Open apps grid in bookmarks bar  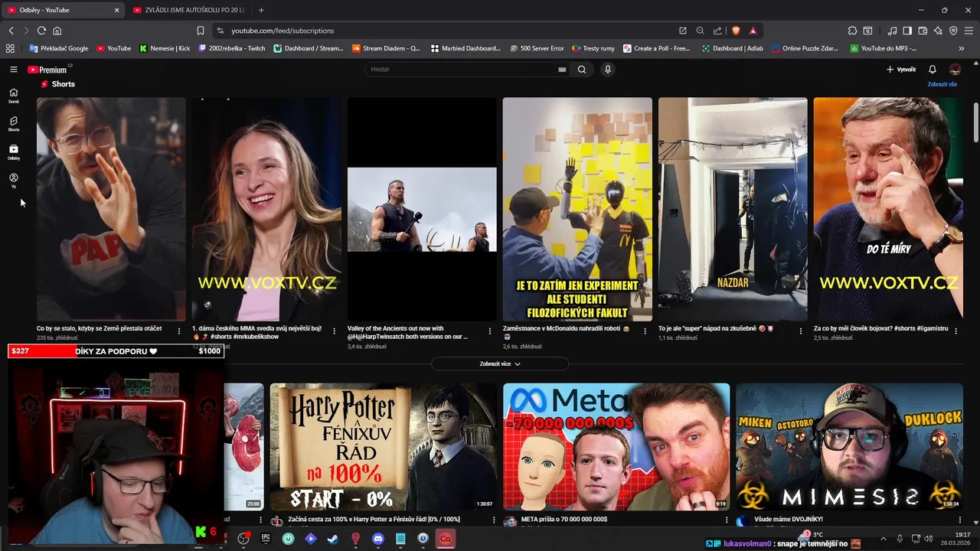[10, 48]
